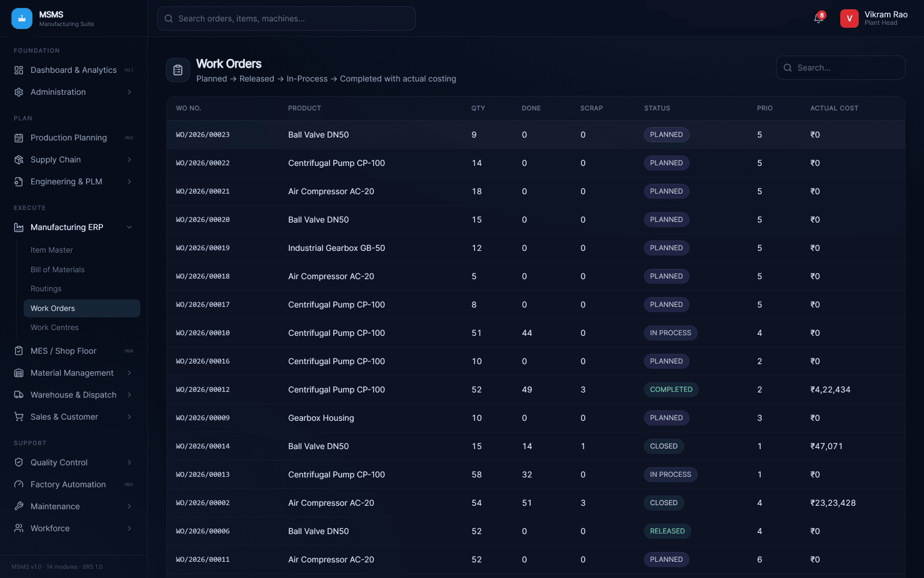Expand Sales & Customer chevron
Image resolution: width=924 pixels, height=578 pixels.
[x=129, y=417]
